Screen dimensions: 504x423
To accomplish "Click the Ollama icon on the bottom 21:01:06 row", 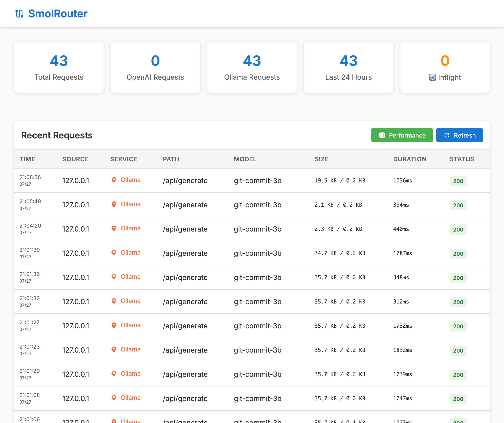I will [x=114, y=421].
